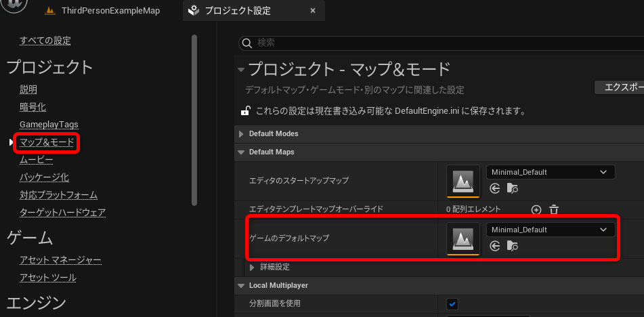Select マップ&モード in the sidebar
644x317 pixels.
[47, 142]
